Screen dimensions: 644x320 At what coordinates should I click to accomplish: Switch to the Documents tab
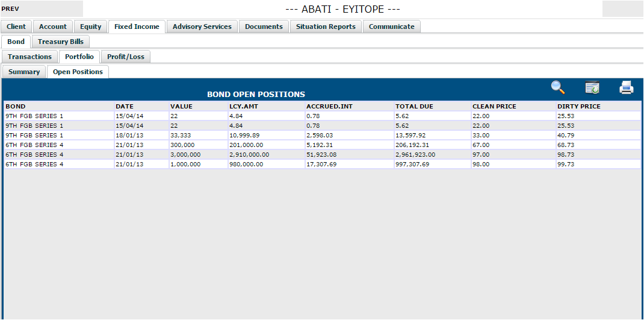pos(264,27)
